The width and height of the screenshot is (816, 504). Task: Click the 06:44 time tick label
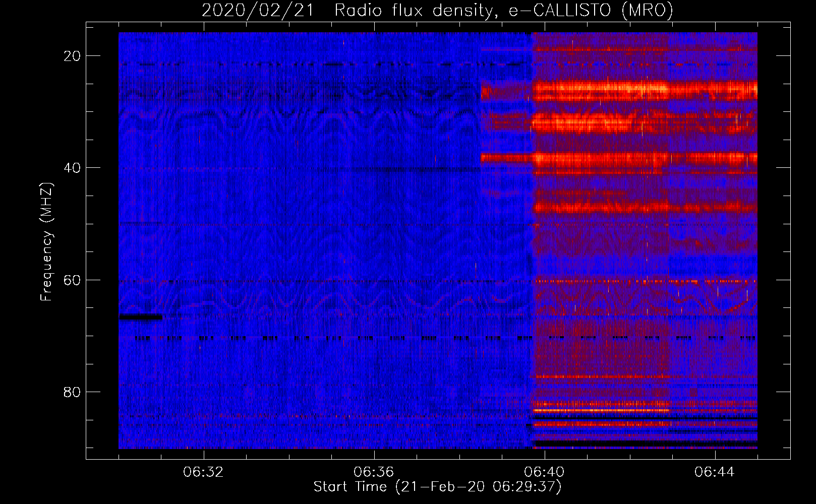(715, 472)
